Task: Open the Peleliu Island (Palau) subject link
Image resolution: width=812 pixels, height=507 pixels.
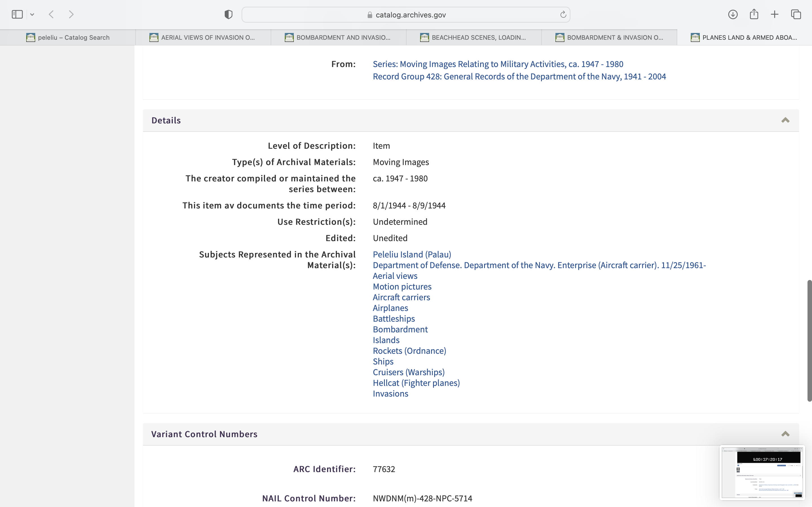Action: pos(412,254)
